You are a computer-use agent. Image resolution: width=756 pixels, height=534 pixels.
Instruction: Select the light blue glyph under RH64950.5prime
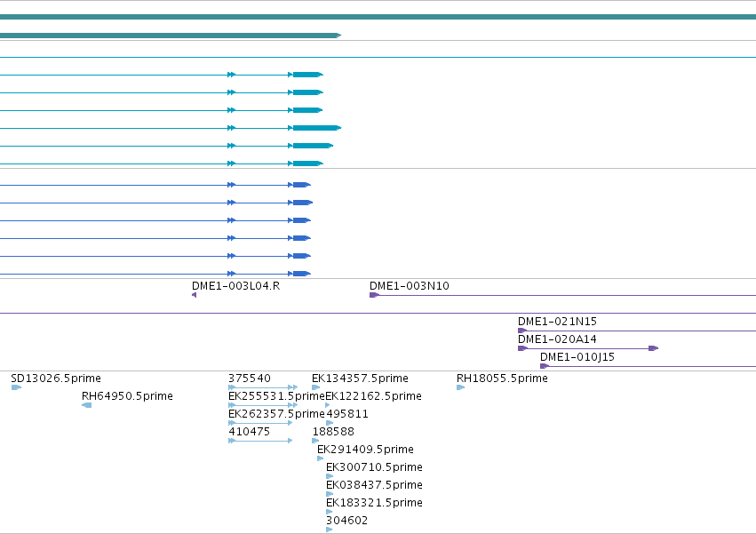pyautogui.click(x=87, y=405)
